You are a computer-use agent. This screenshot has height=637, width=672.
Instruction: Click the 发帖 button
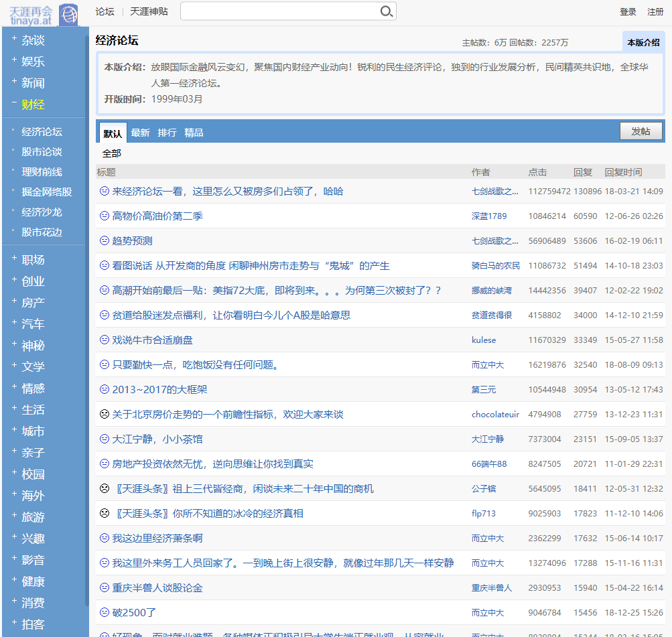coord(641,131)
